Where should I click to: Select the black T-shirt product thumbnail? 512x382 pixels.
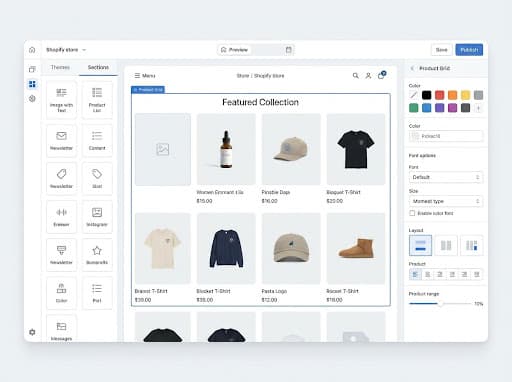pos(356,149)
